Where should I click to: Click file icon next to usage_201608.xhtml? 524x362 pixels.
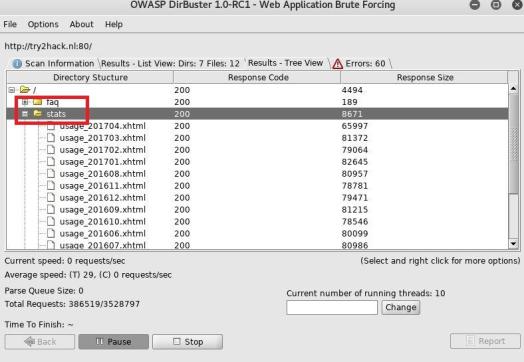pos(51,173)
